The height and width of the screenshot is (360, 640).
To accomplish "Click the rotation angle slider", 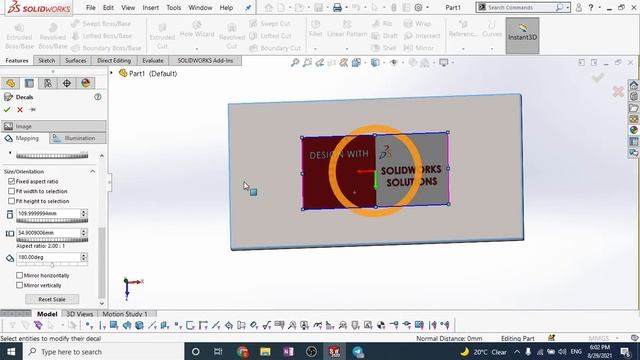I will pos(52,264).
